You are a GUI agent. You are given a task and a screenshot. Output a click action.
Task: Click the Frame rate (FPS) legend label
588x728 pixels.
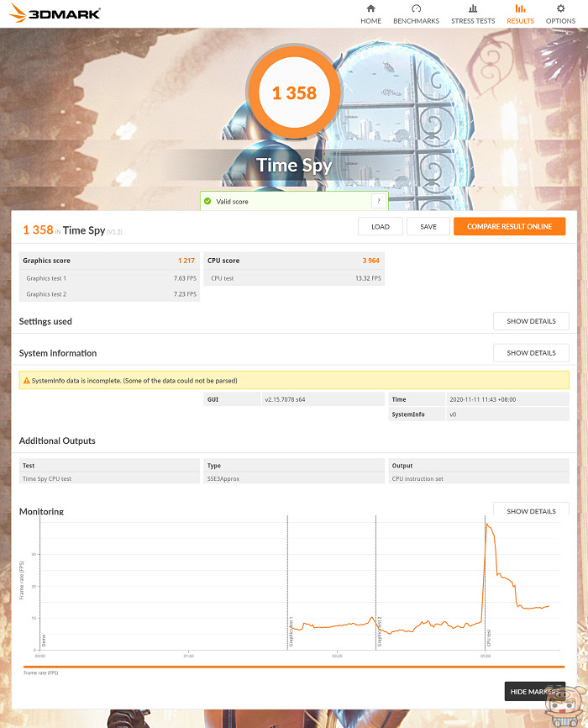click(x=41, y=673)
